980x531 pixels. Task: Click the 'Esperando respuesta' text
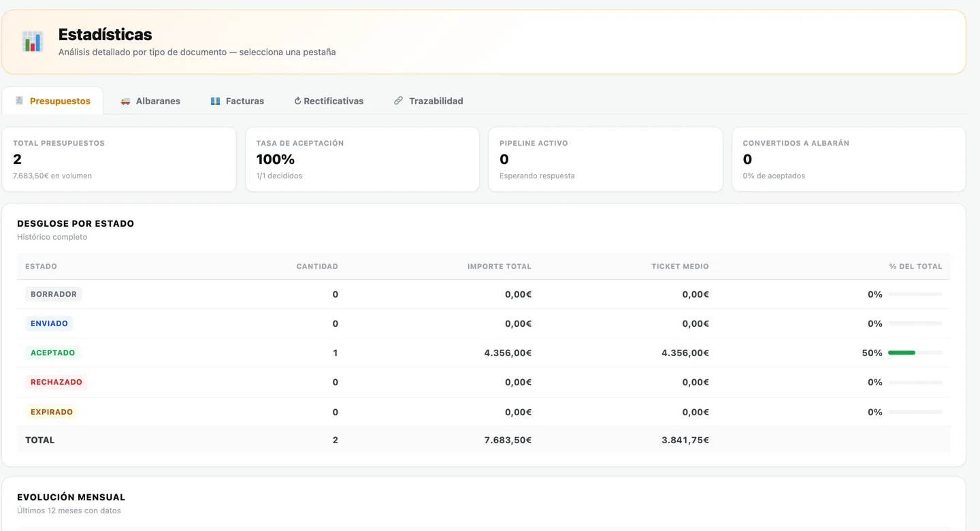pyautogui.click(x=537, y=176)
